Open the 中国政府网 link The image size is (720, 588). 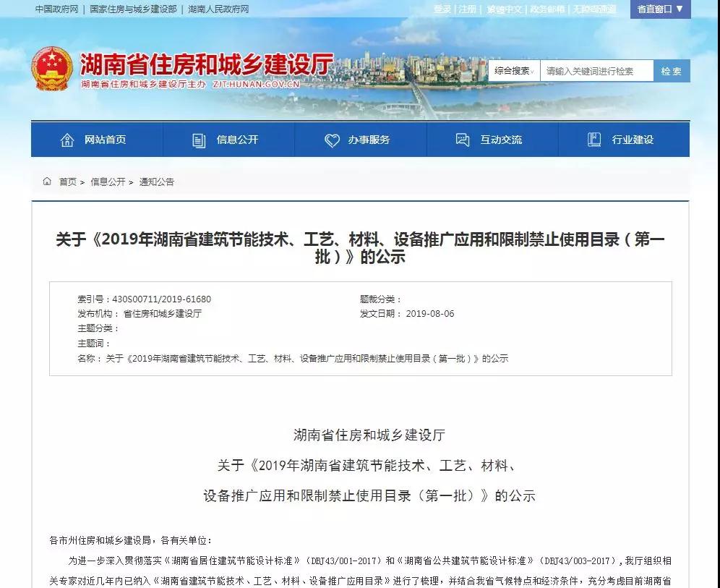(x=56, y=9)
